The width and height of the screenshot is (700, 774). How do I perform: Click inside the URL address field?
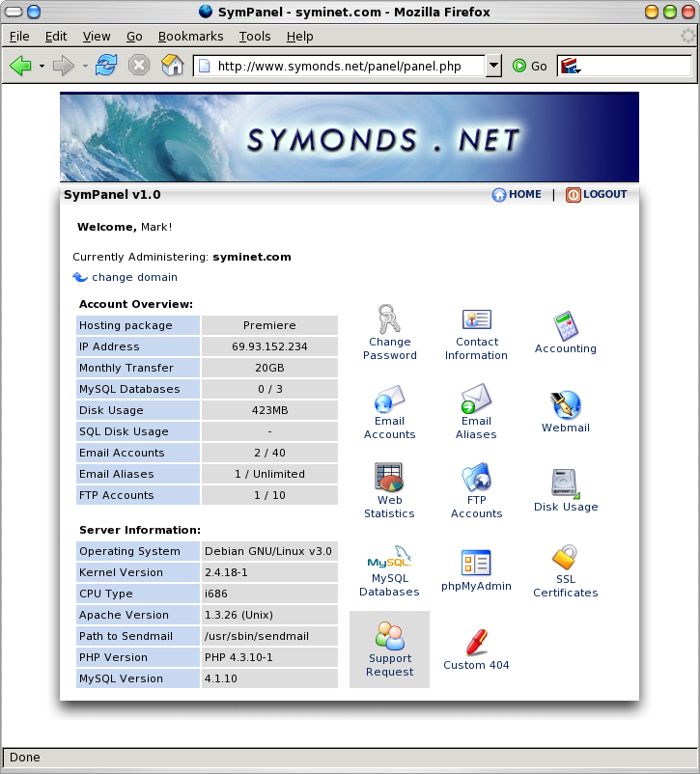[x=338, y=66]
